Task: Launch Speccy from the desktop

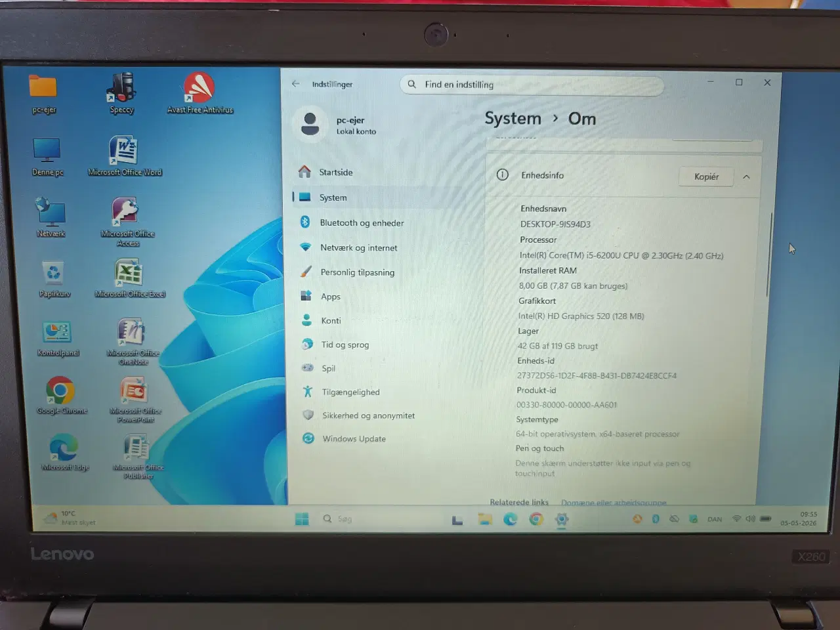Action: (122, 93)
